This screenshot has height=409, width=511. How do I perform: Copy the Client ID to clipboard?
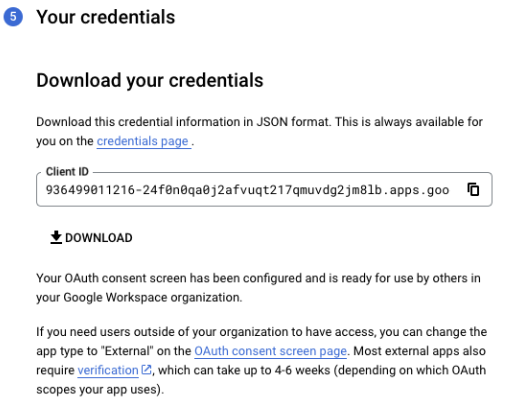473,190
